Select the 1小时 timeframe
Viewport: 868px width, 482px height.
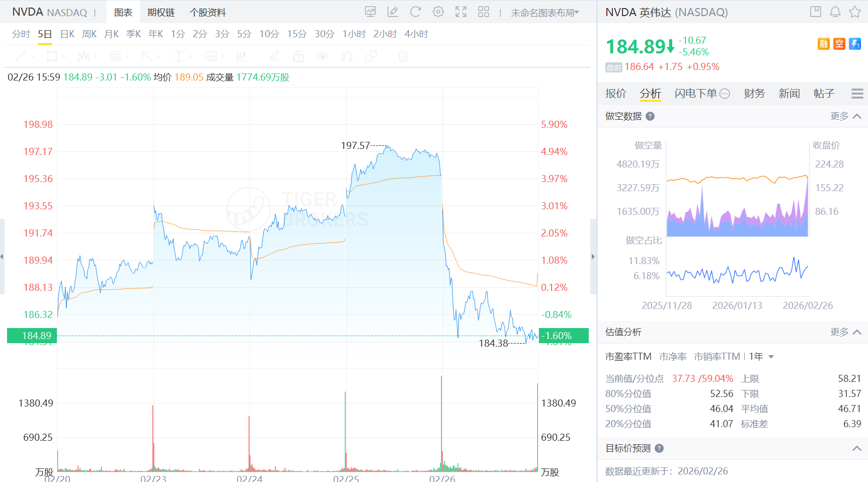pos(354,34)
